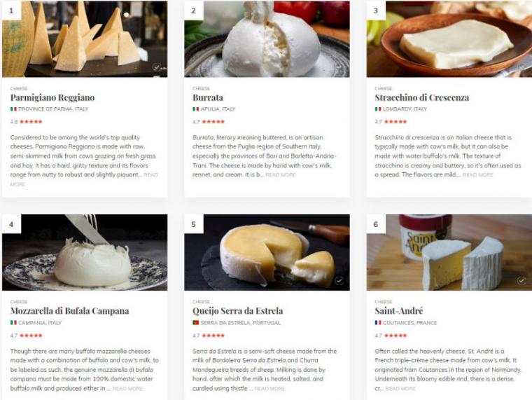Image resolution: width=532 pixels, height=400 pixels.
Task: Click READ MORE under Mozzarella di Bufala Campana
Action: [127, 389]
